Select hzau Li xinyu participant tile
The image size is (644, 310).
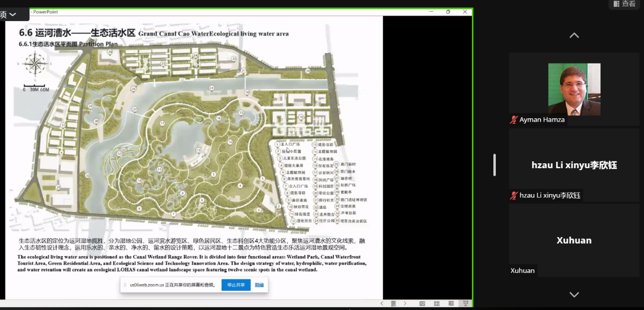(574, 165)
